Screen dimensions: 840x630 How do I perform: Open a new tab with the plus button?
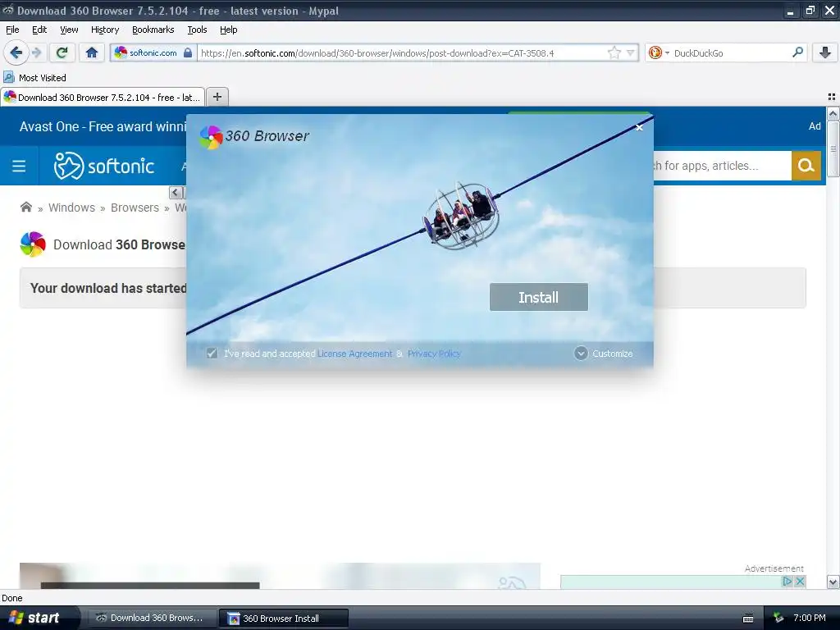(x=217, y=97)
